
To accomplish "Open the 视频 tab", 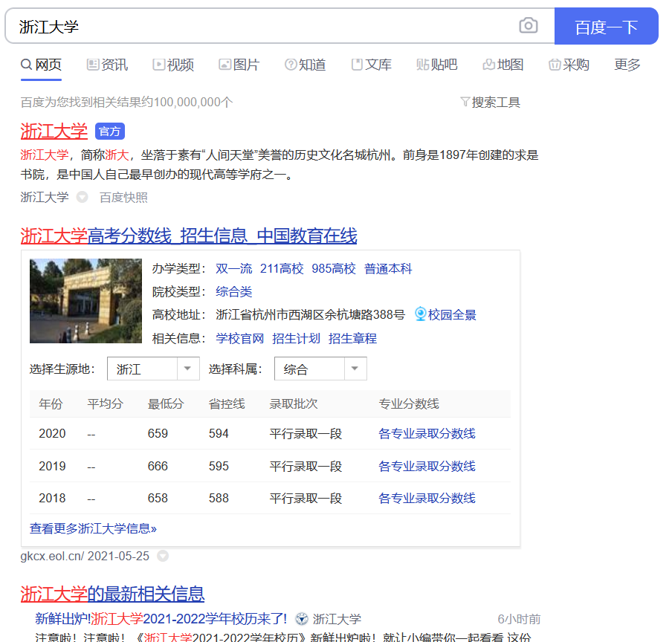I will pos(173,65).
